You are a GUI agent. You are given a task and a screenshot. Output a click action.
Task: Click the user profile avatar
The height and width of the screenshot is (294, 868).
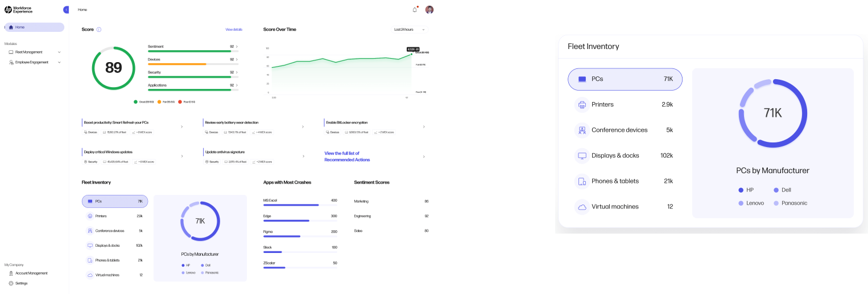tap(429, 10)
